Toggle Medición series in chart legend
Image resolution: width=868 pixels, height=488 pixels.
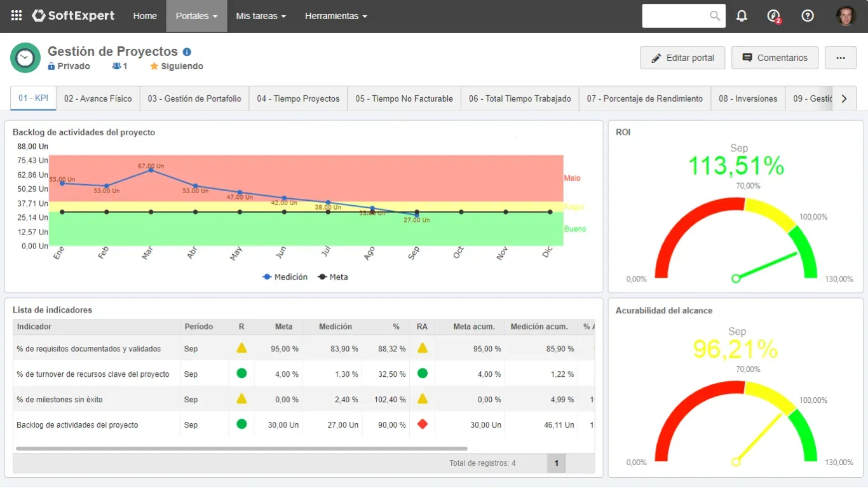pos(285,277)
